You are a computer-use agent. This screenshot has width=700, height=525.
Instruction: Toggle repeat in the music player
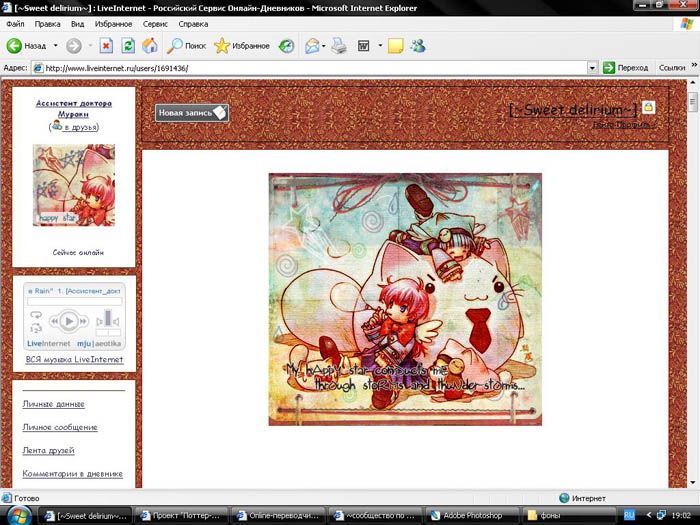[x=36, y=315]
